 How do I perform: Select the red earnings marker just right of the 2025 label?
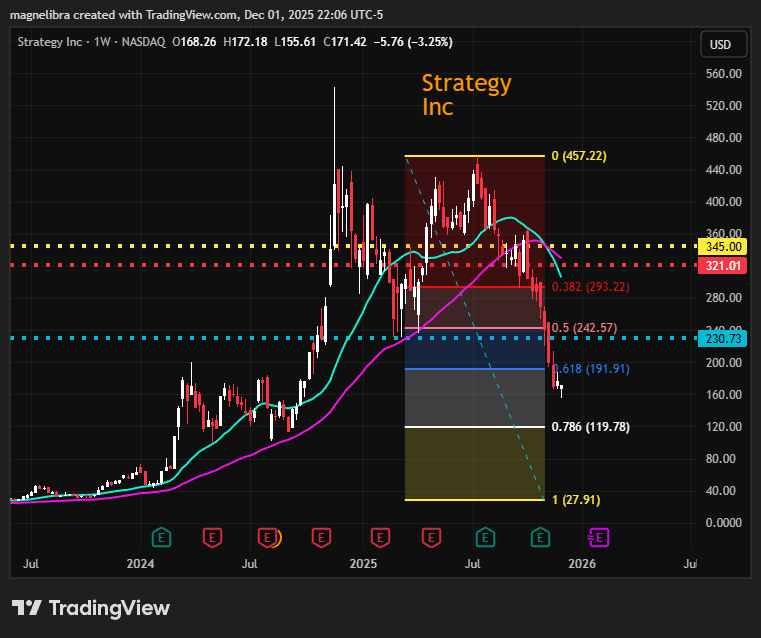coord(380,538)
